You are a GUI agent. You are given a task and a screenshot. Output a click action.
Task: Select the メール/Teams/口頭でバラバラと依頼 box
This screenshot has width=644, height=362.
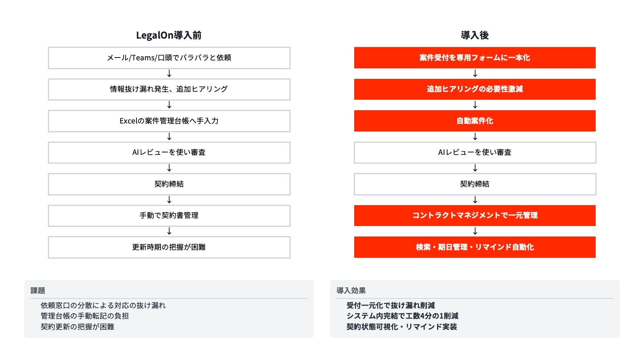coord(169,58)
